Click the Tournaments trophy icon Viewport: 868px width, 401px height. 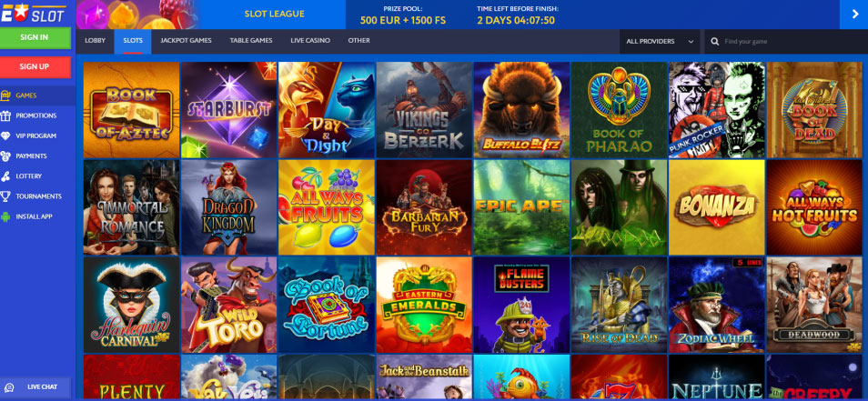5,196
